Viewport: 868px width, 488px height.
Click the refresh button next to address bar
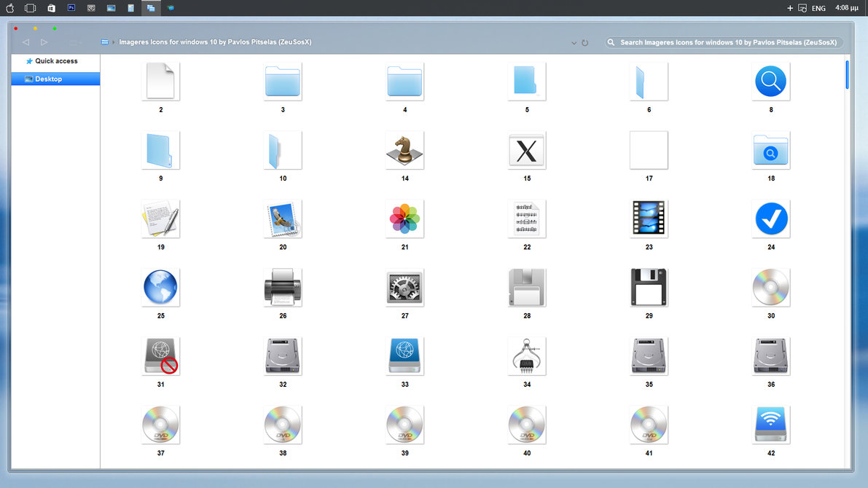pyautogui.click(x=585, y=42)
